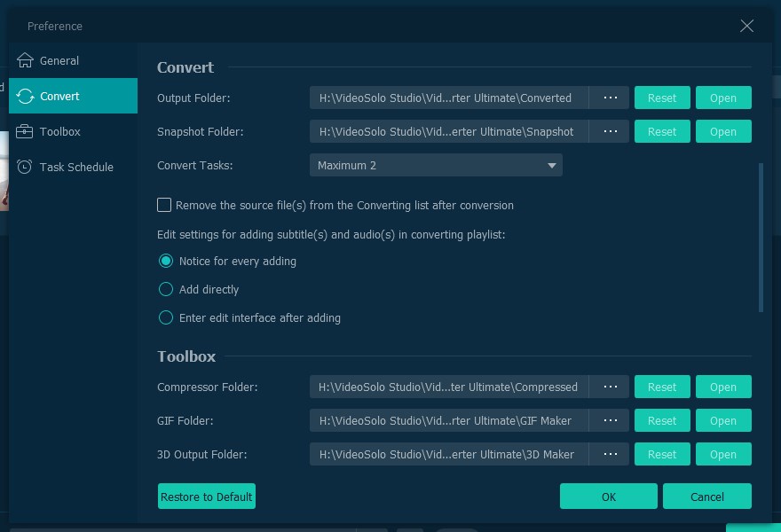
Task: Go to the General preferences page
Action: pyautogui.click(x=58, y=60)
